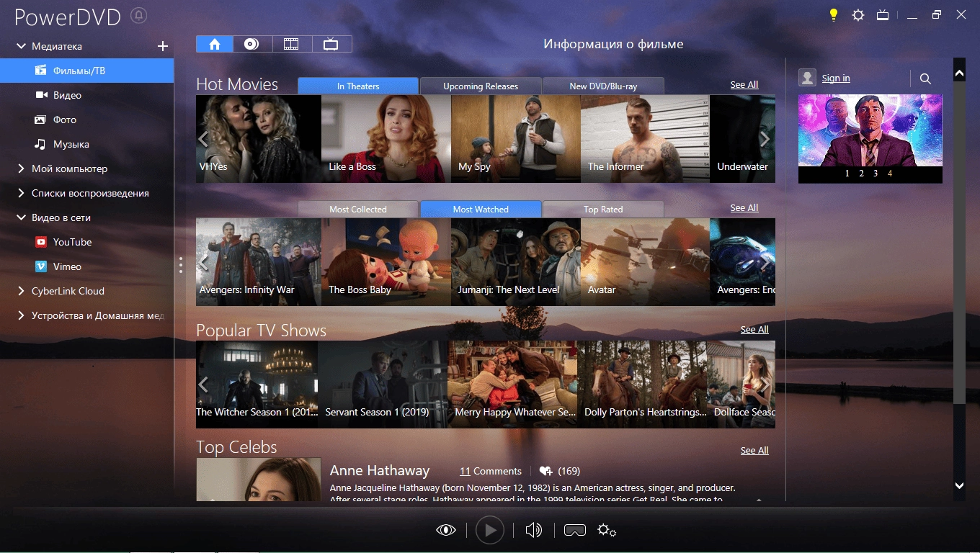The image size is (980, 553).
Task: Open the VHYes movie thumbnail
Action: coord(259,138)
